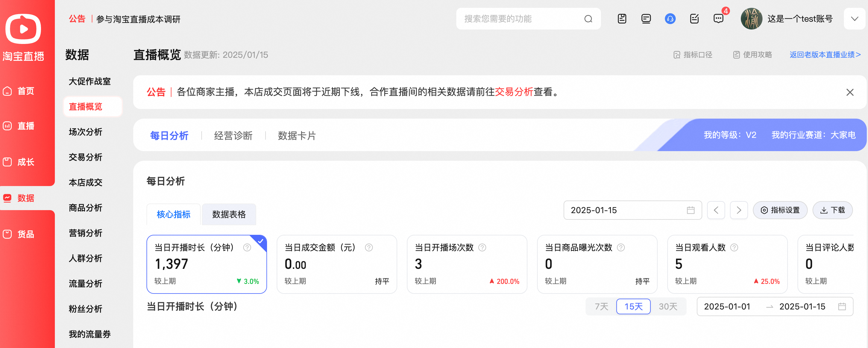Open 营销分析 in data menu
This screenshot has height=348, width=868.
point(85,233)
